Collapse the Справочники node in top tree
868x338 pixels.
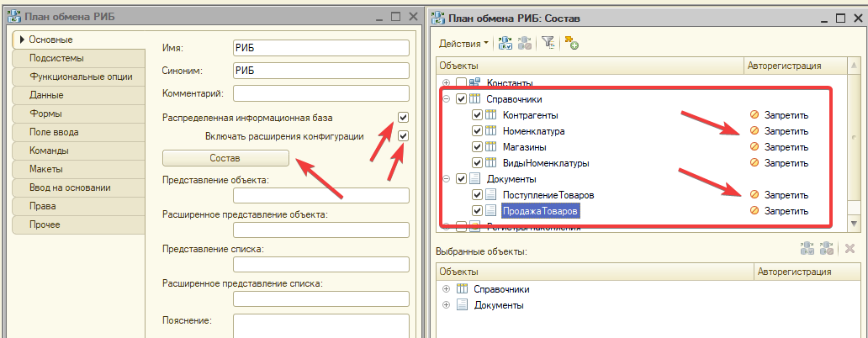[446, 99]
